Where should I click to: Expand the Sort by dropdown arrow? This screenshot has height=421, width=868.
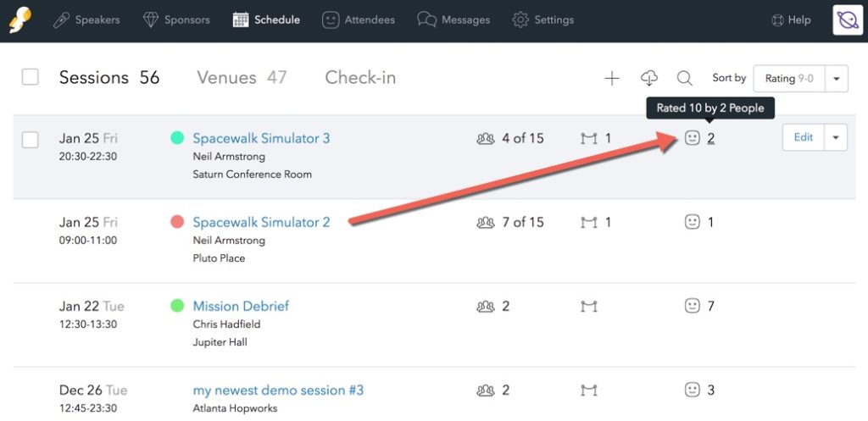(837, 79)
